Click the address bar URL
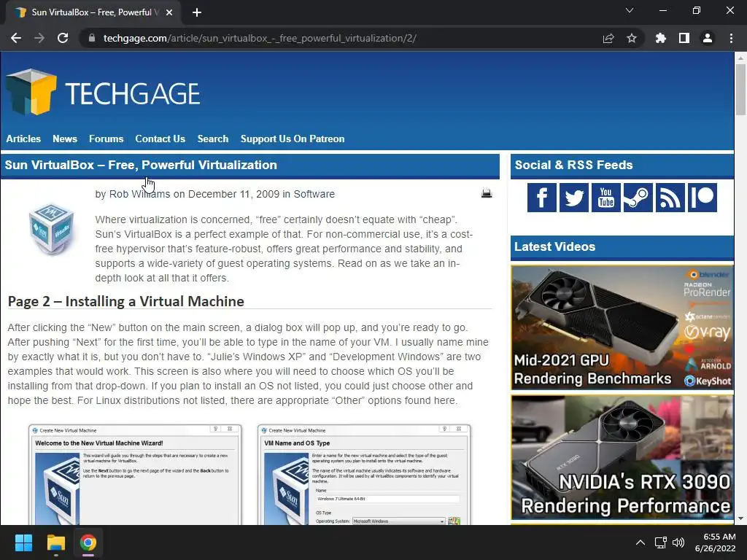 (260, 38)
